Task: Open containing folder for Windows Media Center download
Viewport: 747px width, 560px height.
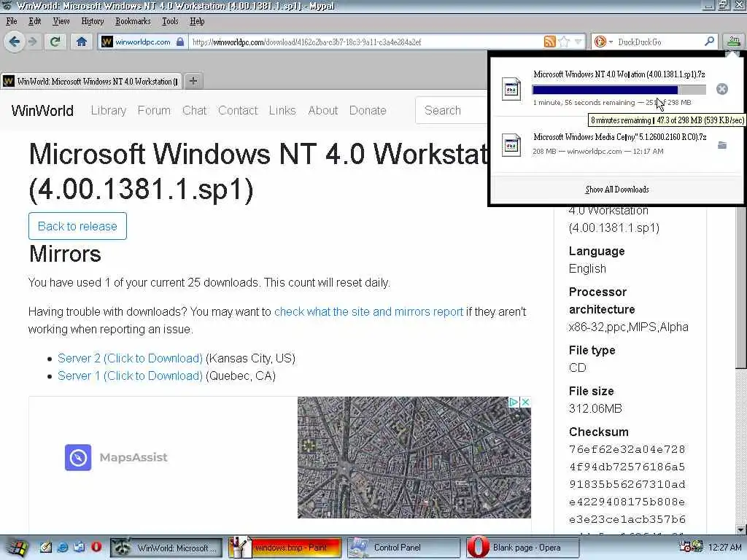Action: click(x=721, y=145)
